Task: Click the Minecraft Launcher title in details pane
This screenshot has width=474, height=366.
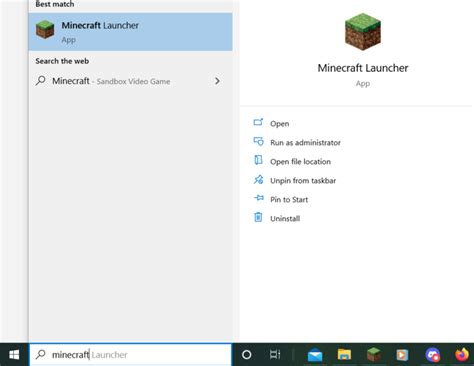Action: 363,68
